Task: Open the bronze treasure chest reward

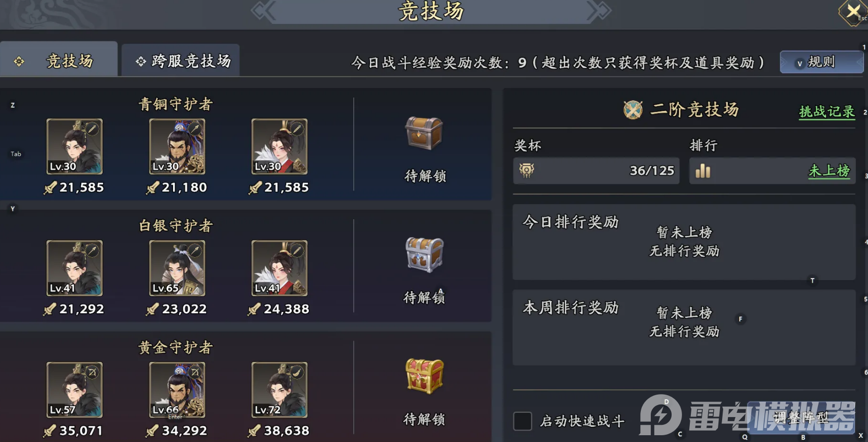Action: 424,134
